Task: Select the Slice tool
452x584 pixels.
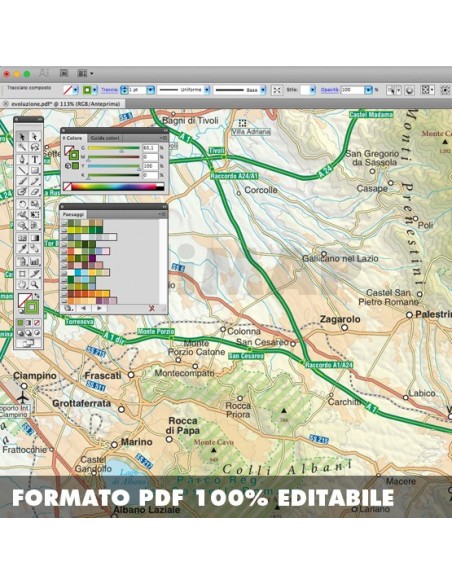Action: (35, 273)
